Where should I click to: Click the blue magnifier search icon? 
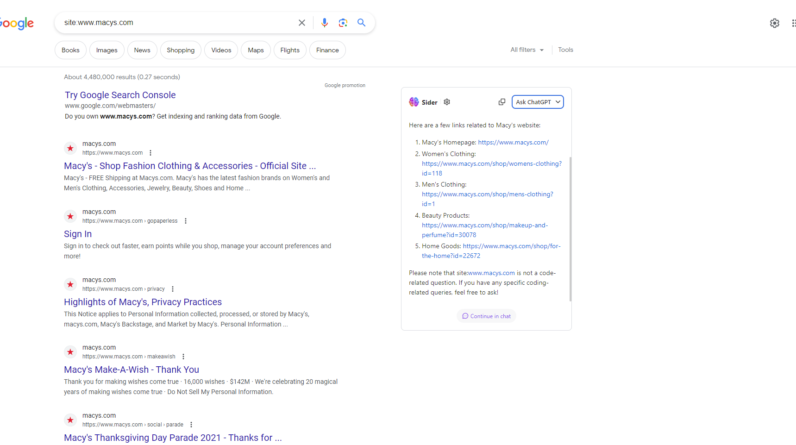click(361, 22)
